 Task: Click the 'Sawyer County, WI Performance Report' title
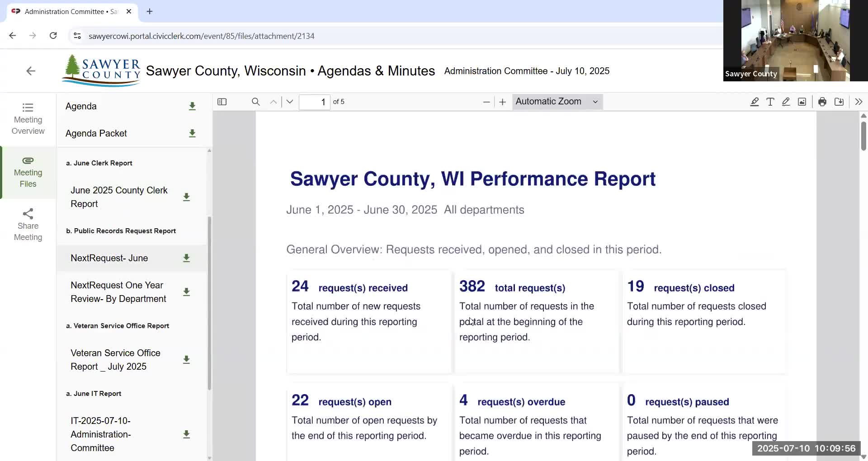[x=473, y=179]
